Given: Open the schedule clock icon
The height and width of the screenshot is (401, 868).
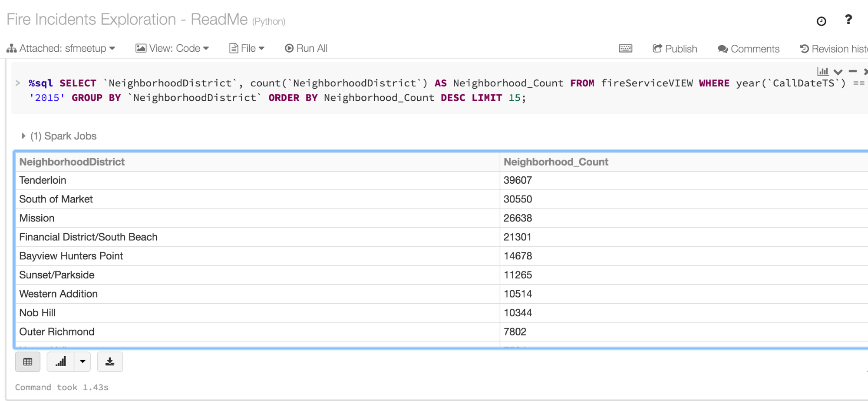Looking at the screenshot, I should pyautogui.click(x=821, y=21).
